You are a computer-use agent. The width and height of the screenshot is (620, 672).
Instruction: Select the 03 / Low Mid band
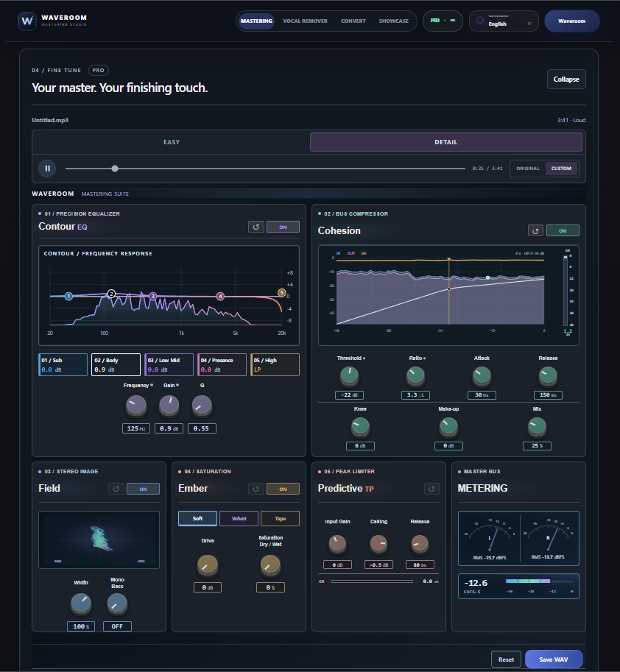[x=169, y=365]
